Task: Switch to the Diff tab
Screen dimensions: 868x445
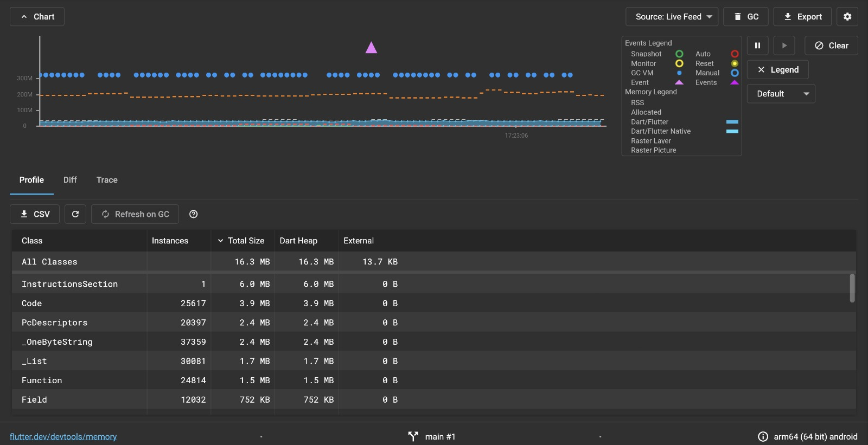Action: click(70, 180)
